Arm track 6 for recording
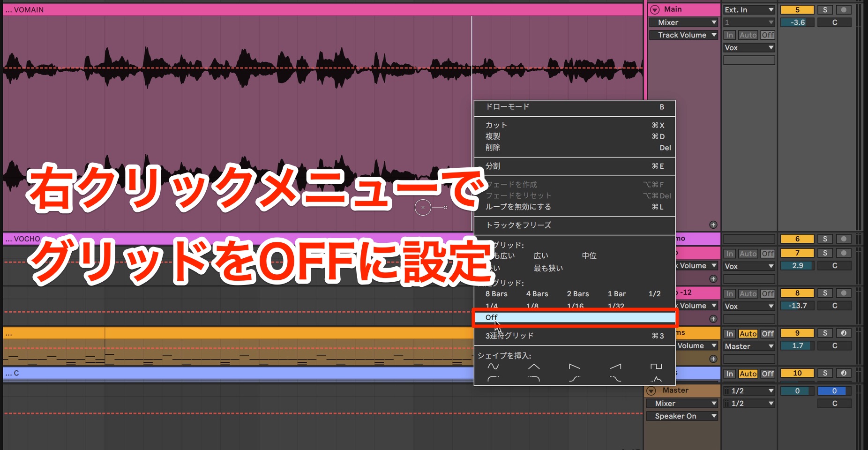This screenshot has width=868, height=450. point(844,239)
